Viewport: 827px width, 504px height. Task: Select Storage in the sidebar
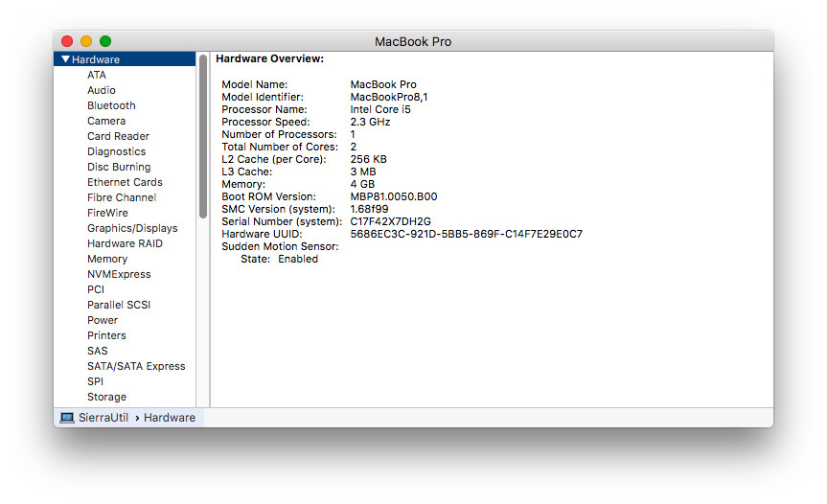[x=106, y=396]
